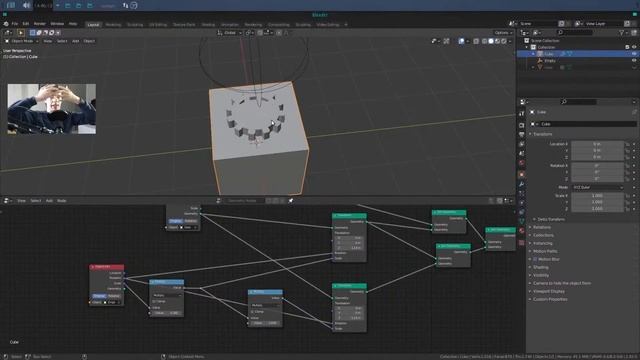Select the Empty object in outliner

pyautogui.click(x=550, y=60)
